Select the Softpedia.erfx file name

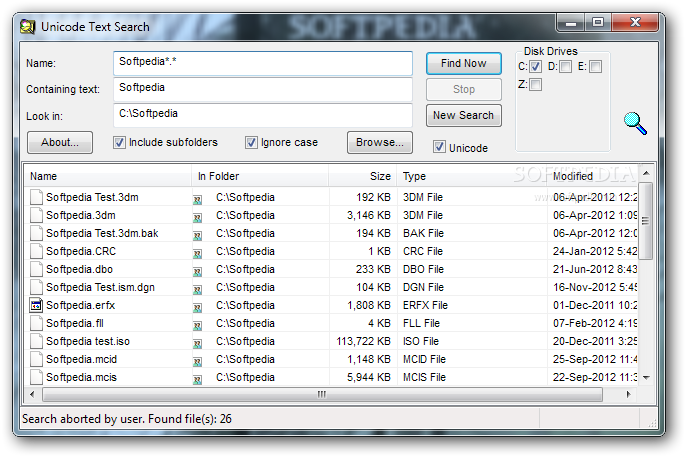tap(80, 305)
